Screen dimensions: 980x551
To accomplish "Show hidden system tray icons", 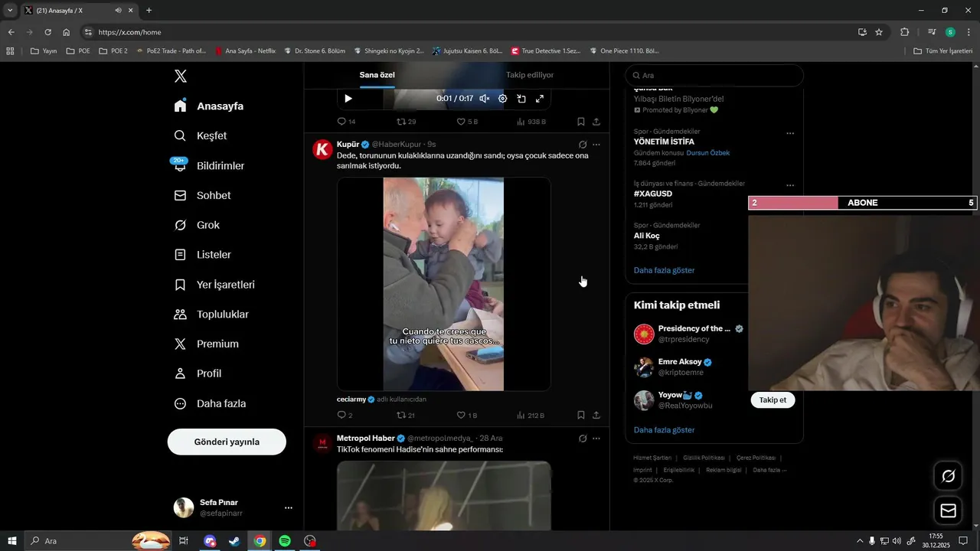I will click(859, 541).
